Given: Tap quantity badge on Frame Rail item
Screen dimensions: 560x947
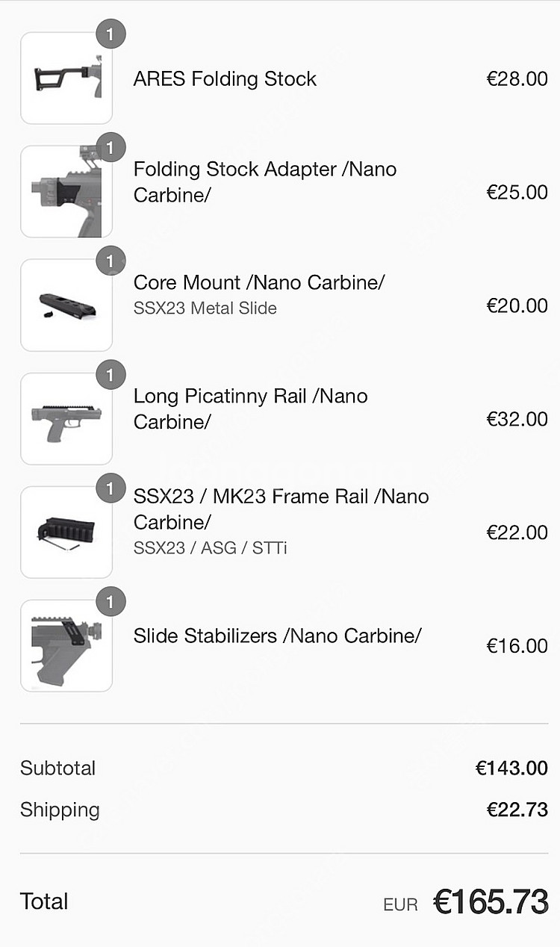Looking at the screenshot, I should [x=111, y=488].
